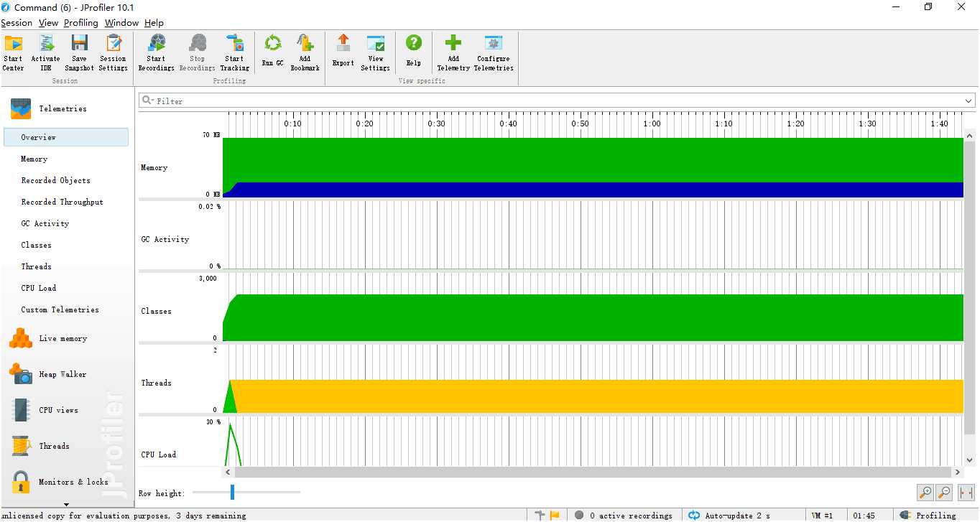The image size is (980, 522).
Task: Save a snapshot with Save Snapshot
Action: pyautogui.click(x=79, y=52)
